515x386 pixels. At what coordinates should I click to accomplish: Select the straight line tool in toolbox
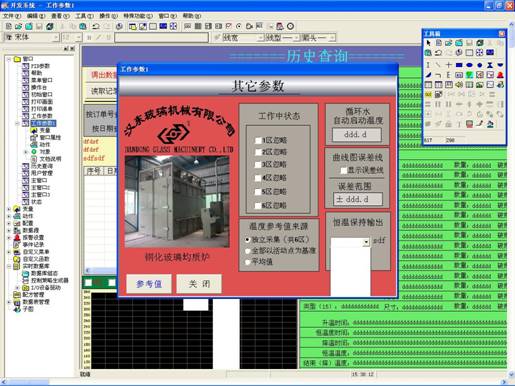438,65
